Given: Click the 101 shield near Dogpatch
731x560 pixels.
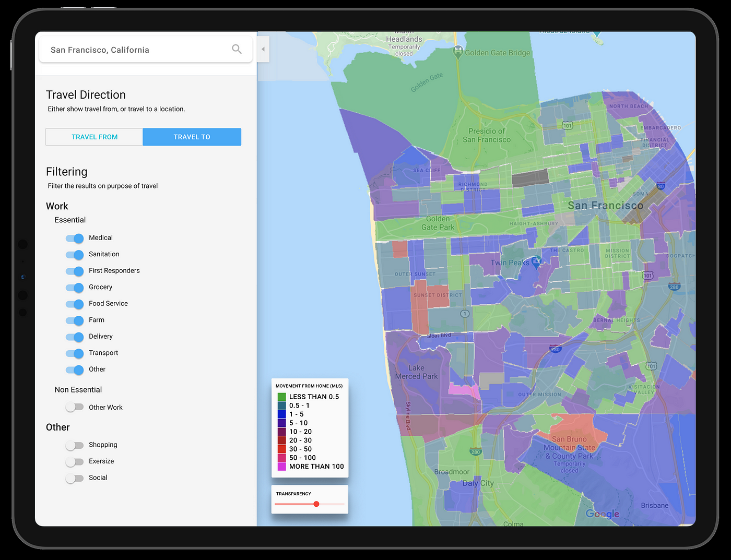Looking at the screenshot, I should [x=648, y=276].
